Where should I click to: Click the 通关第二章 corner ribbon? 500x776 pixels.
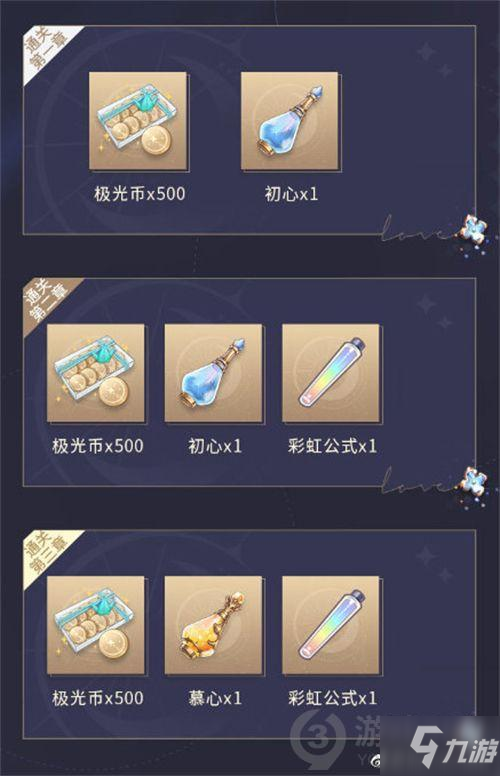(47, 301)
